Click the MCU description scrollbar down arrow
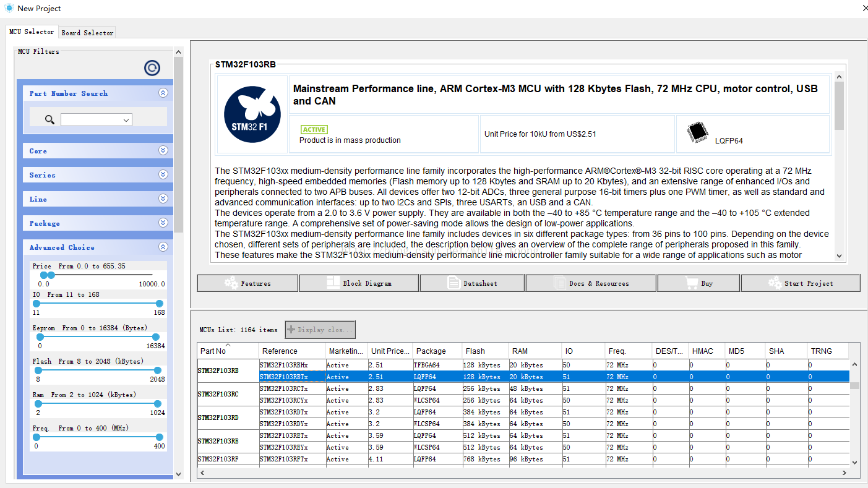Image resolution: width=868 pixels, height=488 pixels. point(839,255)
